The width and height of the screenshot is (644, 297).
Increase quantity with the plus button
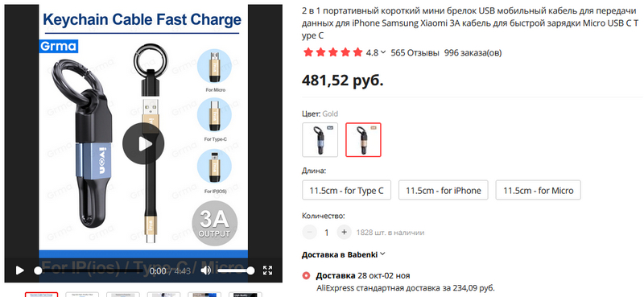tap(345, 232)
